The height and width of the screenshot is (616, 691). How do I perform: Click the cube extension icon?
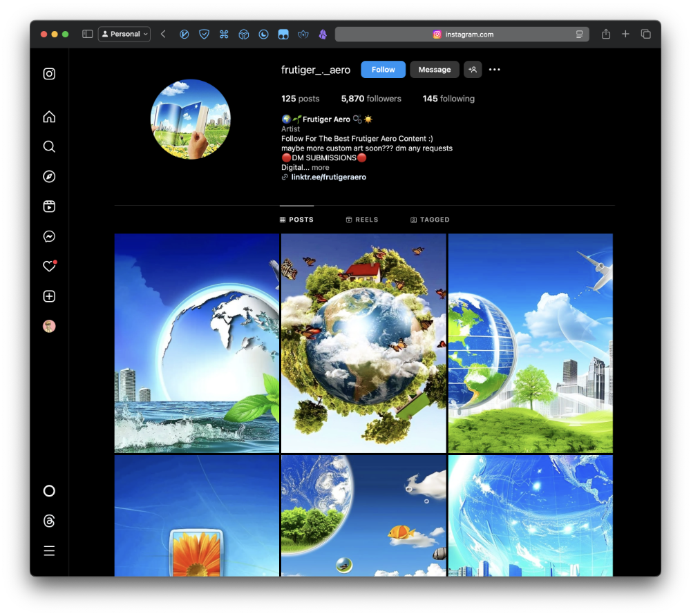click(244, 34)
